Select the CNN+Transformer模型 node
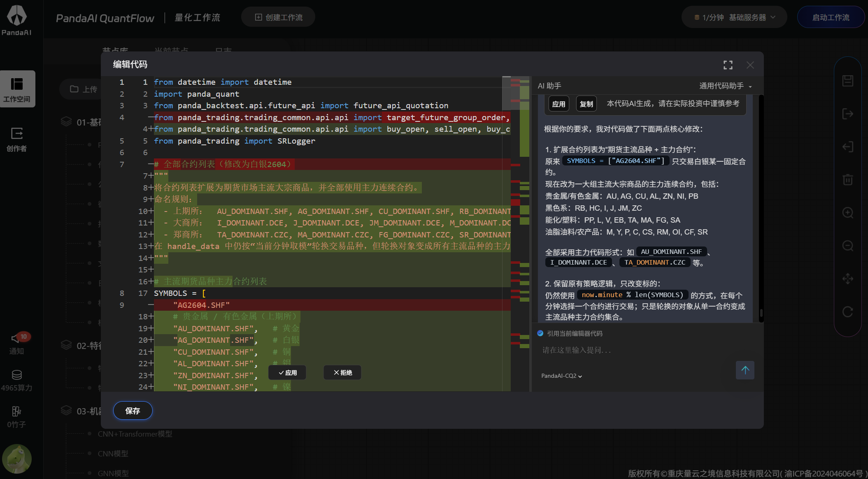This screenshot has height=479, width=868. 135,434
